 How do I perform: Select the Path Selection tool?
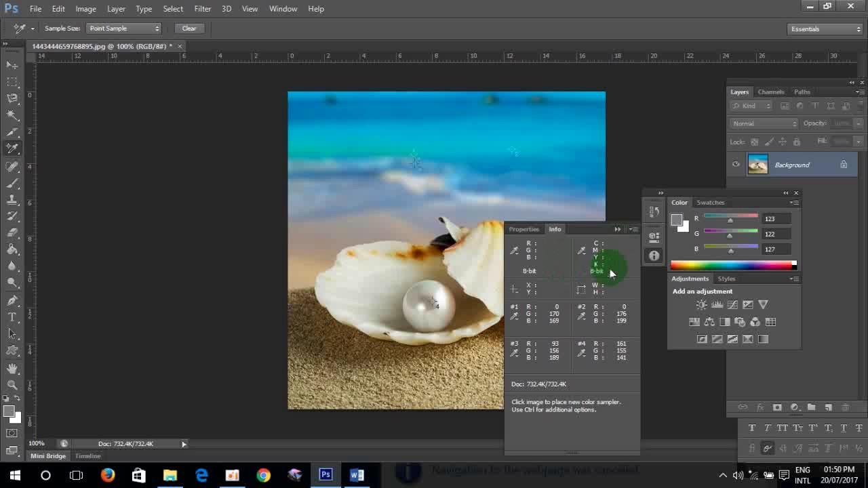pyautogui.click(x=12, y=334)
